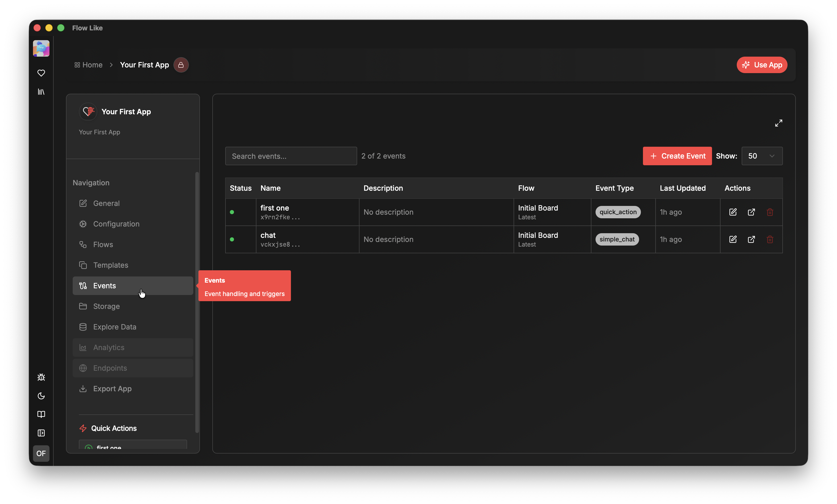Click the Create Event button
This screenshot has width=837, height=504.
pos(677,156)
